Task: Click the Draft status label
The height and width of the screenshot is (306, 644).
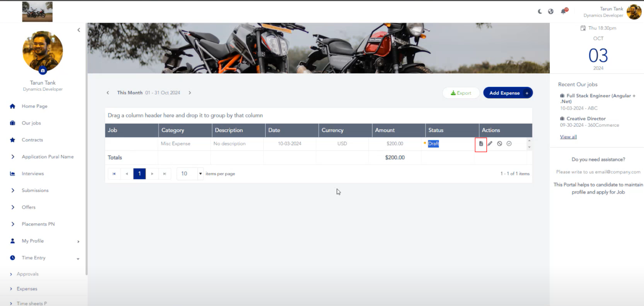Action: point(433,143)
